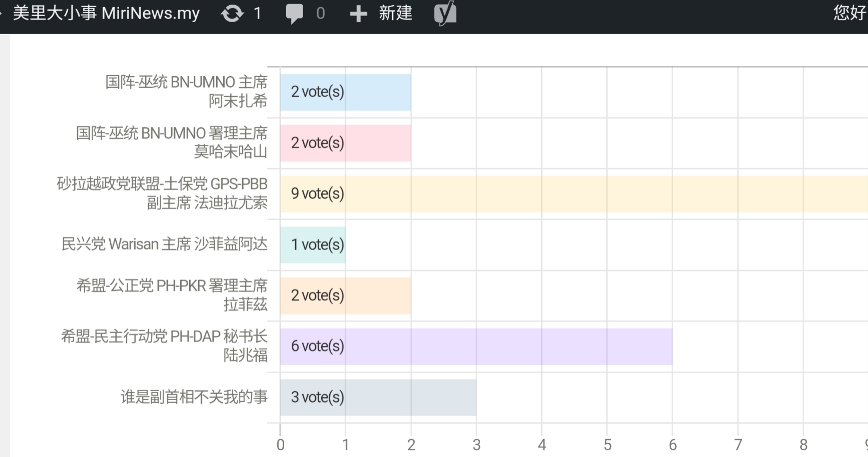The image size is (868, 457).
Task: Click the 陆兆福 PH-DAP axis label
Action: point(164,346)
